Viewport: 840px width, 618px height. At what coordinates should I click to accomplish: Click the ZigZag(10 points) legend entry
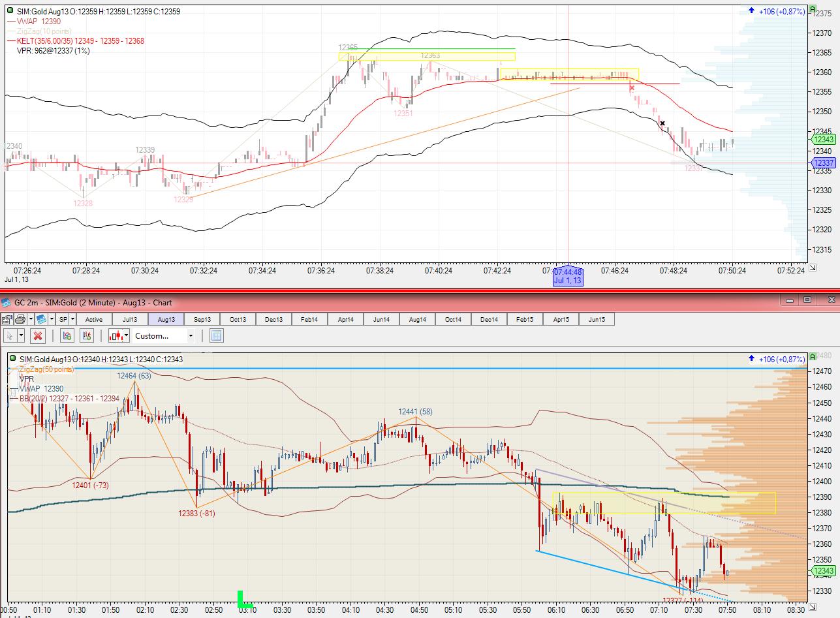[x=44, y=31]
